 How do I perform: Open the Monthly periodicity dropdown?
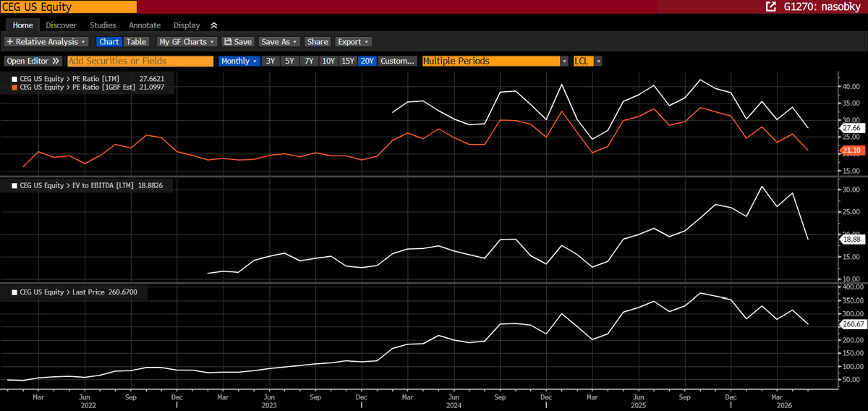click(x=239, y=62)
